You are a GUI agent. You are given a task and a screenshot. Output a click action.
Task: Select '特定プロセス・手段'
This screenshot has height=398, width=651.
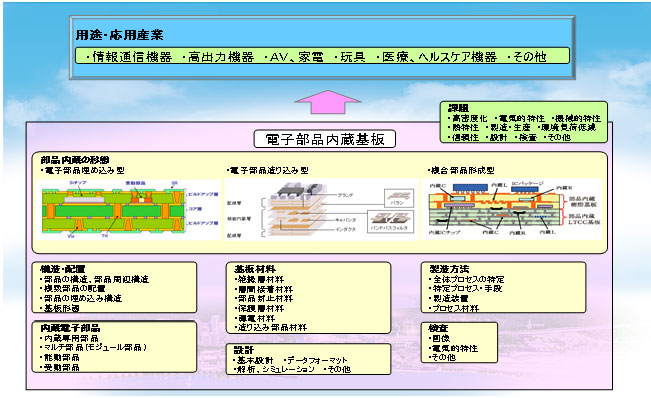click(x=467, y=288)
